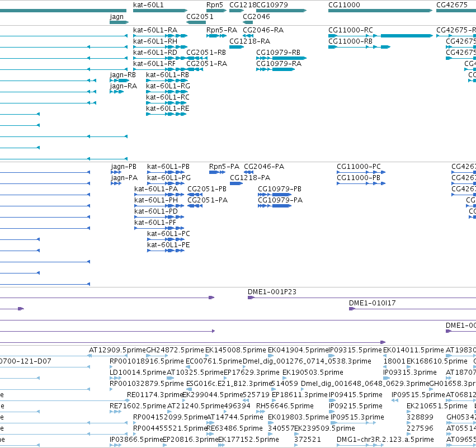Screen dimensions: 476x448
Task: Click protein label jagn-PA
Action: 124,178
